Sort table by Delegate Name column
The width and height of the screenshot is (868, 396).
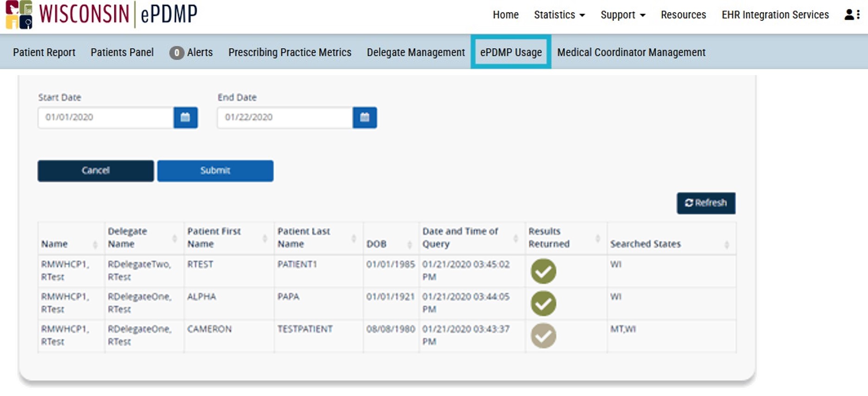pyautogui.click(x=175, y=238)
